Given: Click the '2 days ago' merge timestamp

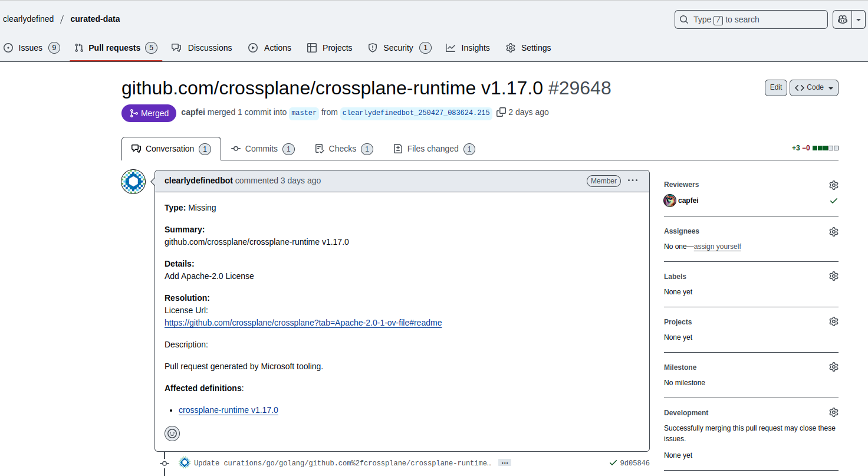Looking at the screenshot, I should pos(528,112).
